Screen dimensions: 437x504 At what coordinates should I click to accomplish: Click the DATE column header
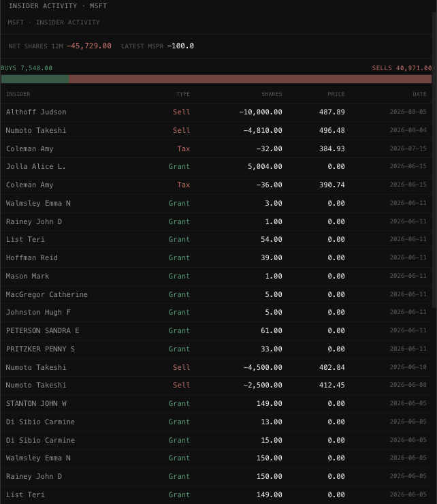419,94
